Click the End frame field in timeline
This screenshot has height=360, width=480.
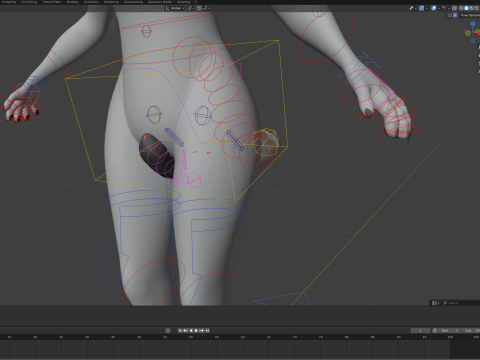pos(471,330)
